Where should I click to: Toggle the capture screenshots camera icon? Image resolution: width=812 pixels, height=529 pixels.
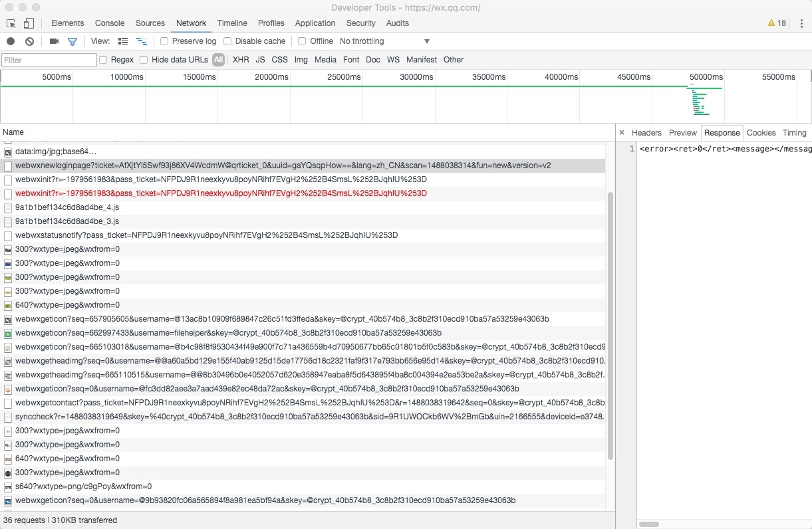coord(54,41)
